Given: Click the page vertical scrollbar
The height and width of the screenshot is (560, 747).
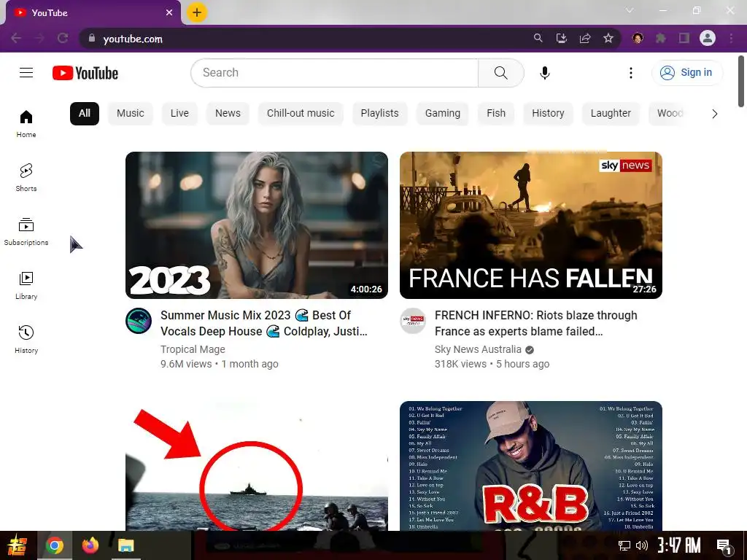Looking at the screenshot, I should point(741,82).
